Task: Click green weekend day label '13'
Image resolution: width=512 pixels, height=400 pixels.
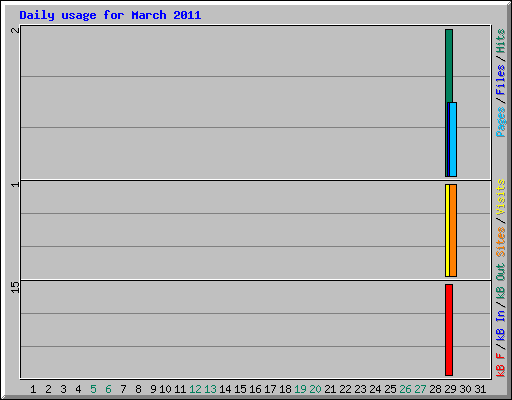Action: coord(210,389)
